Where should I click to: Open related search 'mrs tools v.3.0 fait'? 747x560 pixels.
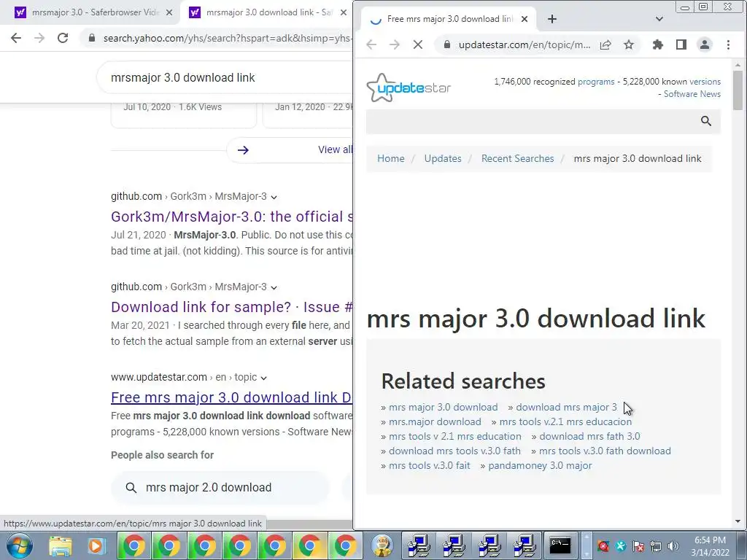coord(429,466)
